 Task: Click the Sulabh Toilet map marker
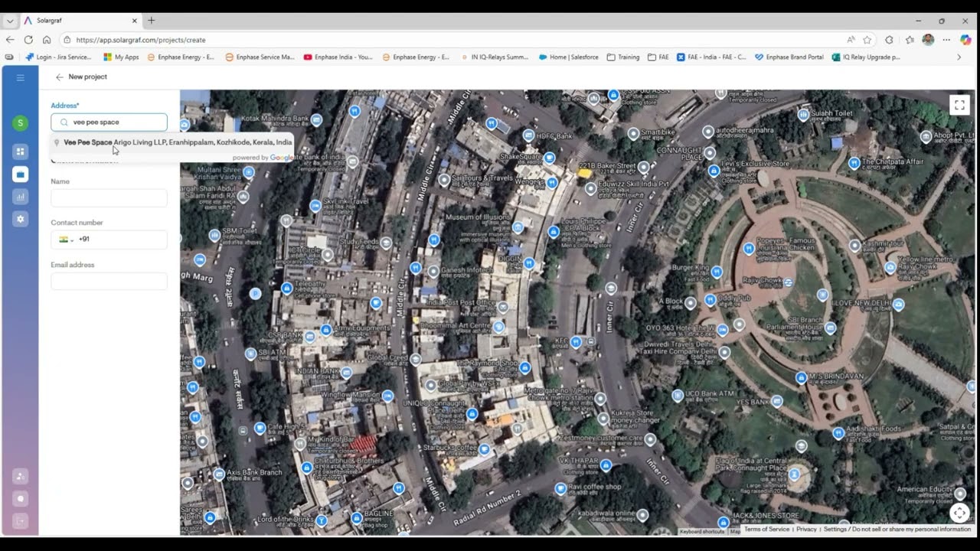coord(803,115)
